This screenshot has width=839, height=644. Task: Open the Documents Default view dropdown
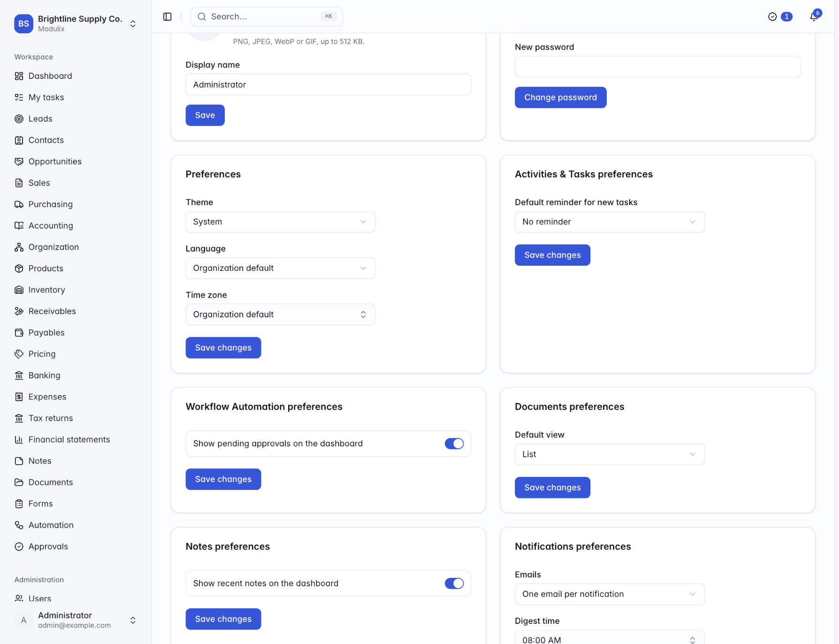tap(610, 454)
